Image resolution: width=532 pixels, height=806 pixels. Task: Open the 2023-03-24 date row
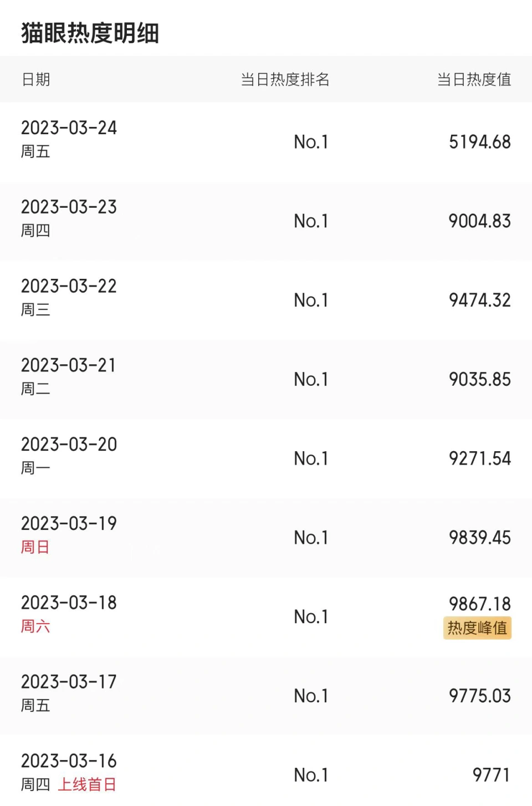coord(69,128)
